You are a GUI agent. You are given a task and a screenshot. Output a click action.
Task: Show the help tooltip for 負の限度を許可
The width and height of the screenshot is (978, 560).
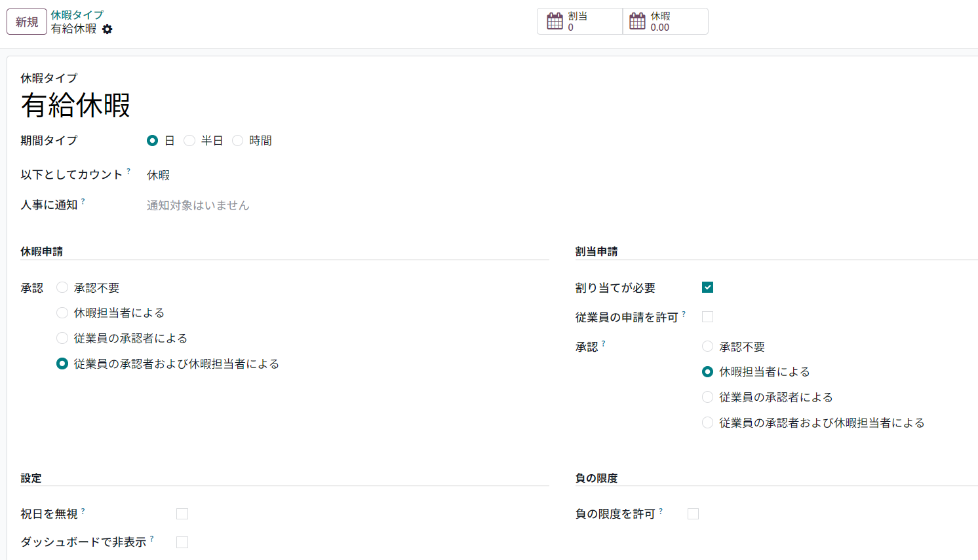[x=661, y=511]
